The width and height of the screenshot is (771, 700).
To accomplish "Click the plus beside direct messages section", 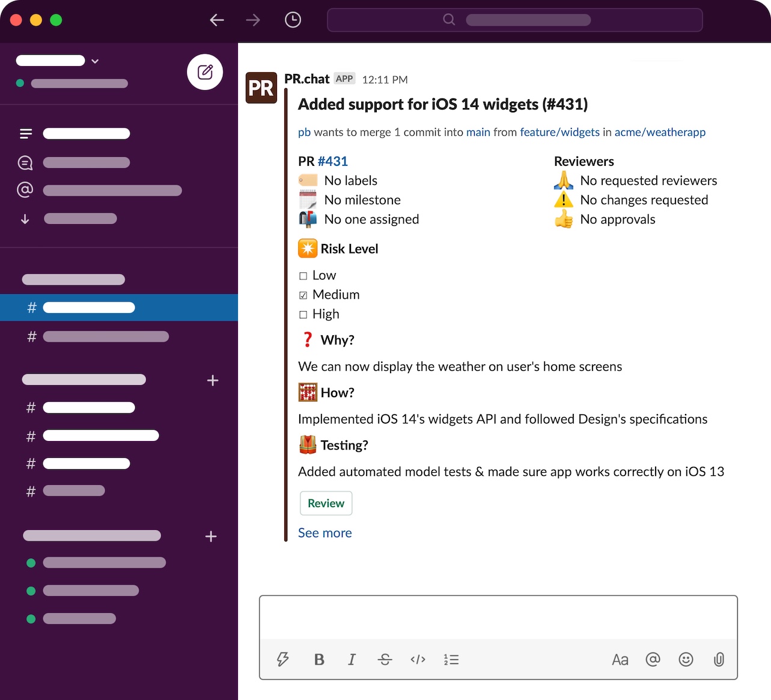I will [x=211, y=537].
